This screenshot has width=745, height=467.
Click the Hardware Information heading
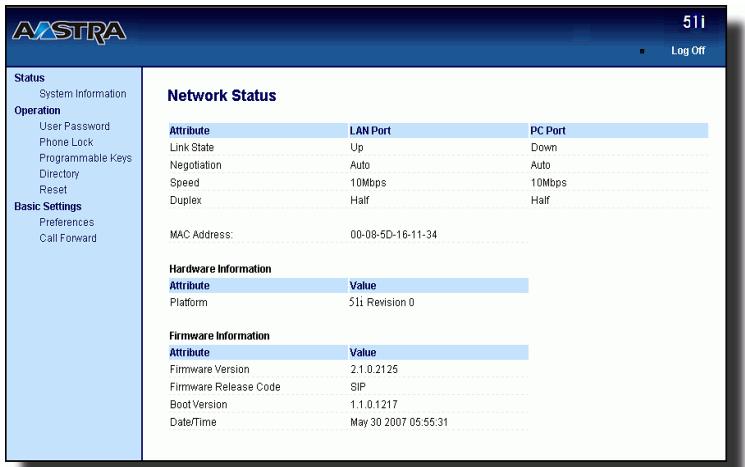[220, 269]
